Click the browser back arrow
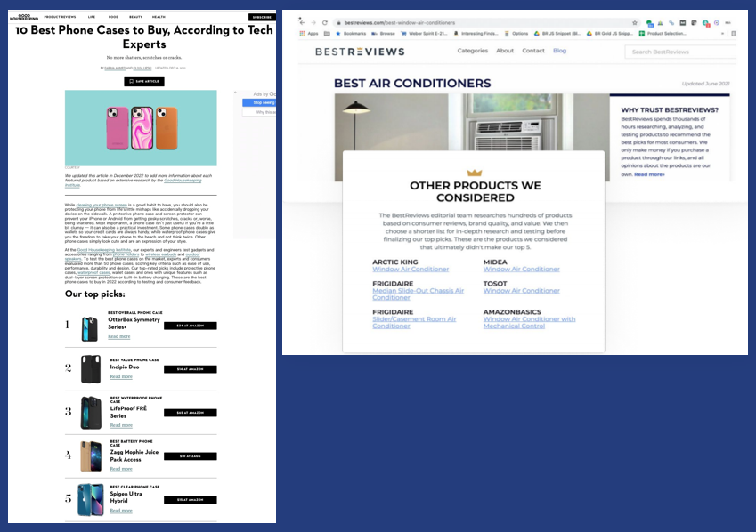This screenshot has width=756, height=532. point(301,22)
